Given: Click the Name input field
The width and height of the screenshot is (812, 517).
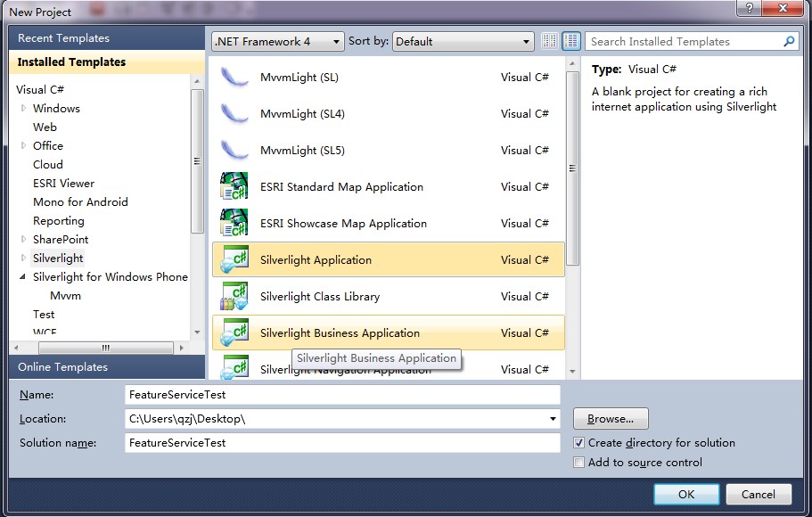Looking at the screenshot, I should coord(342,395).
